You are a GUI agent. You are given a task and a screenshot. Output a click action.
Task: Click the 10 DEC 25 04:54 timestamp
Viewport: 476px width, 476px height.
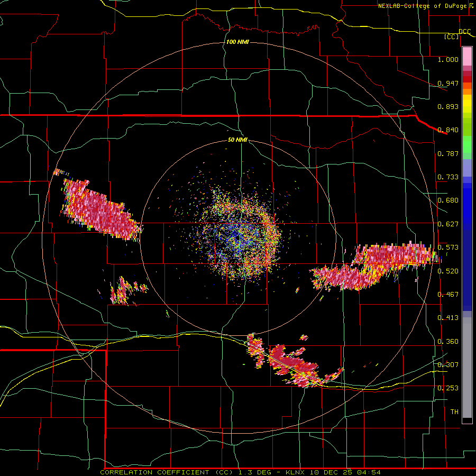[345, 472]
